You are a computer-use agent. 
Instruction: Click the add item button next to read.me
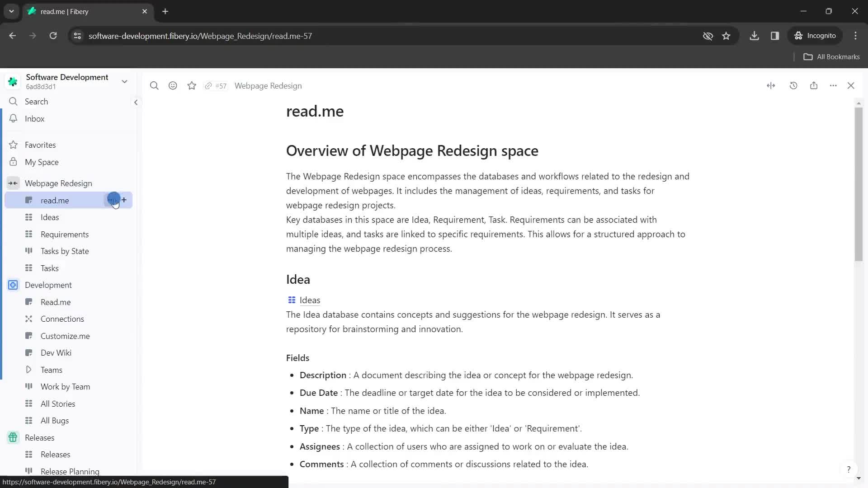pyautogui.click(x=124, y=200)
